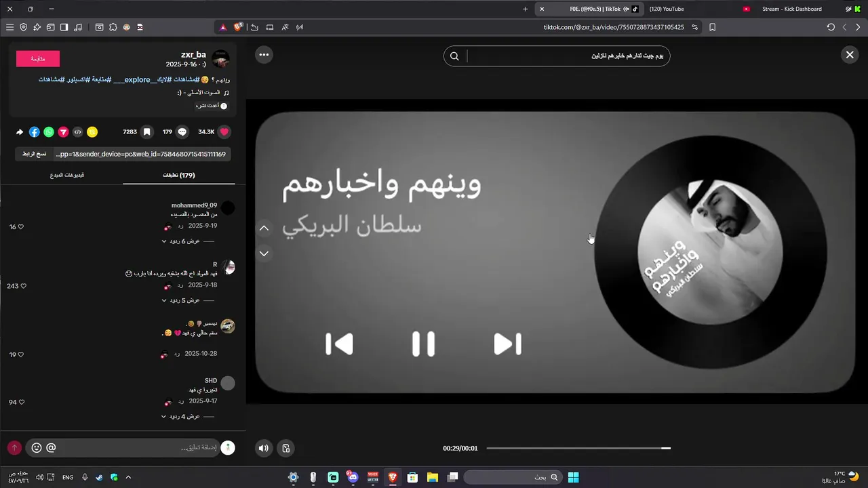Open Discord from the taskbar
Image resolution: width=868 pixels, height=488 pixels.
click(x=353, y=477)
